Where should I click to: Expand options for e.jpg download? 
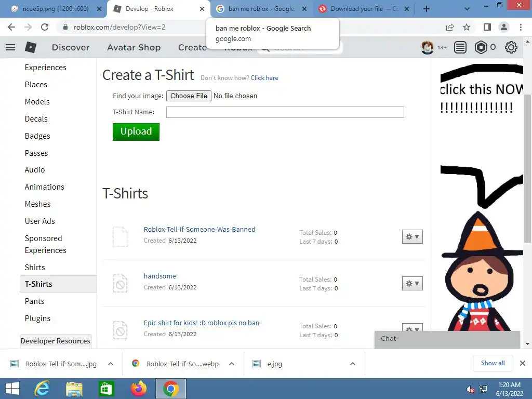click(353, 364)
